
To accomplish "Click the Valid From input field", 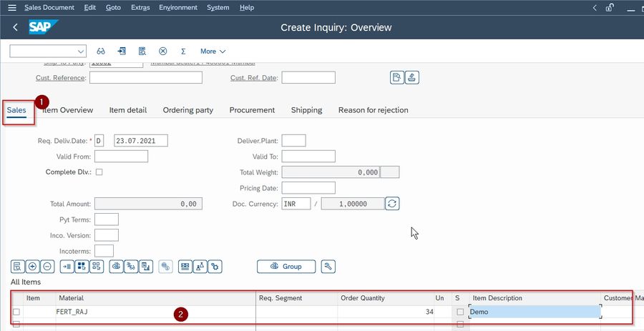I will point(121,157).
